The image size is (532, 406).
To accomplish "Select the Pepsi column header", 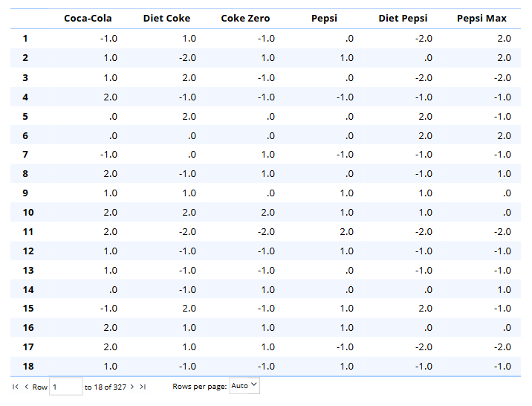I will [x=324, y=19].
